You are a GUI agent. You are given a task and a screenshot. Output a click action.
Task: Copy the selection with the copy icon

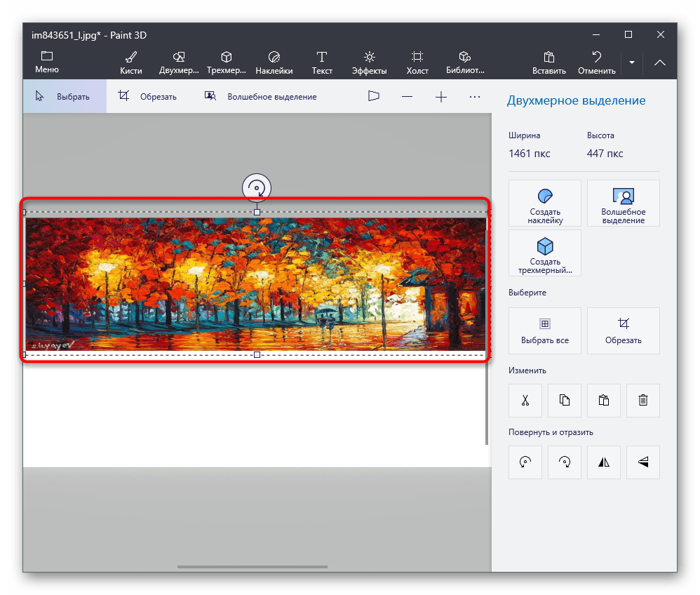(x=565, y=400)
